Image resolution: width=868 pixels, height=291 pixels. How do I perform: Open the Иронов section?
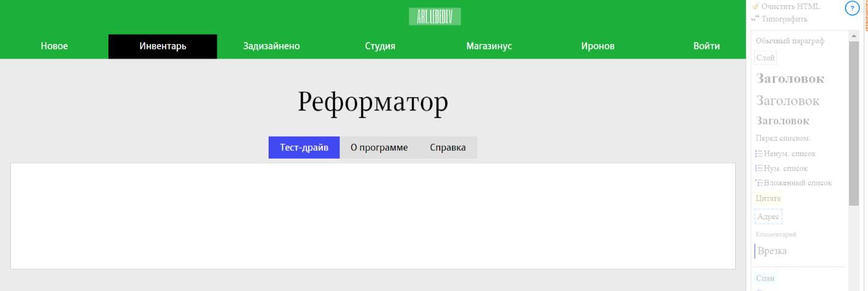[x=598, y=46]
